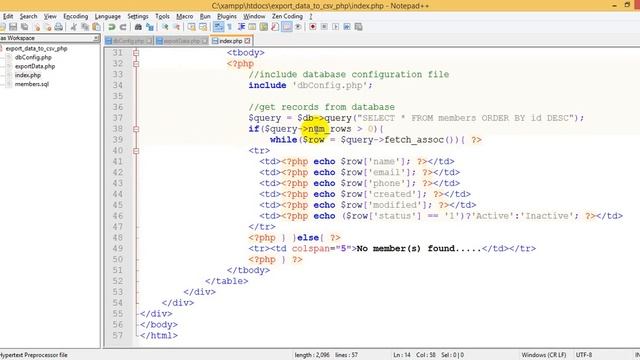The width and height of the screenshot is (640, 360).
Task: Open the View menu
Action: (x=50, y=16)
